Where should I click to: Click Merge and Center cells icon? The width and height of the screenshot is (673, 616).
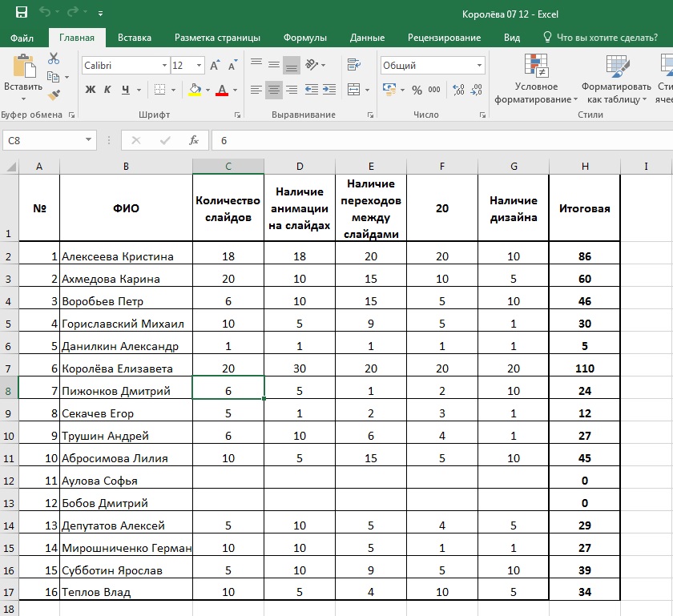353,90
